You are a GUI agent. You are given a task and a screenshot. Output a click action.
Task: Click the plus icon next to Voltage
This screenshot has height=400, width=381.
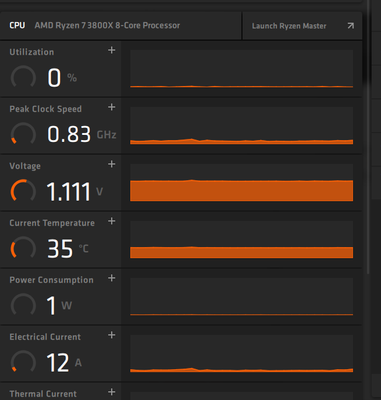point(112,164)
